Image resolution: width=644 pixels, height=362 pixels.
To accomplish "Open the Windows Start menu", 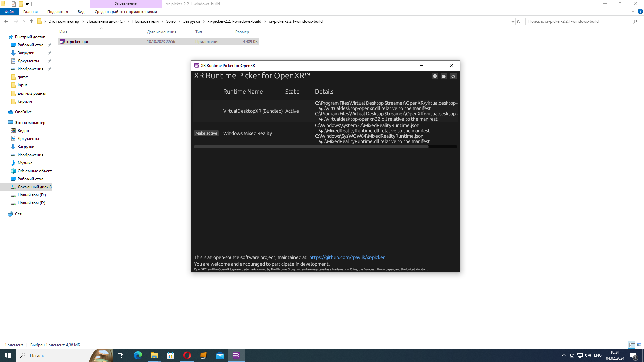I will pyautogui.click(x=8, y=355).
